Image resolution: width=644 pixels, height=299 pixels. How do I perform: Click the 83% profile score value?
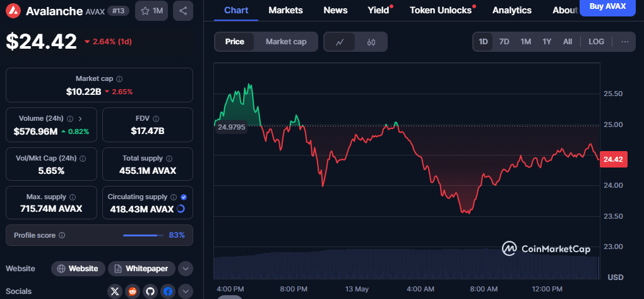coord(177,235)
